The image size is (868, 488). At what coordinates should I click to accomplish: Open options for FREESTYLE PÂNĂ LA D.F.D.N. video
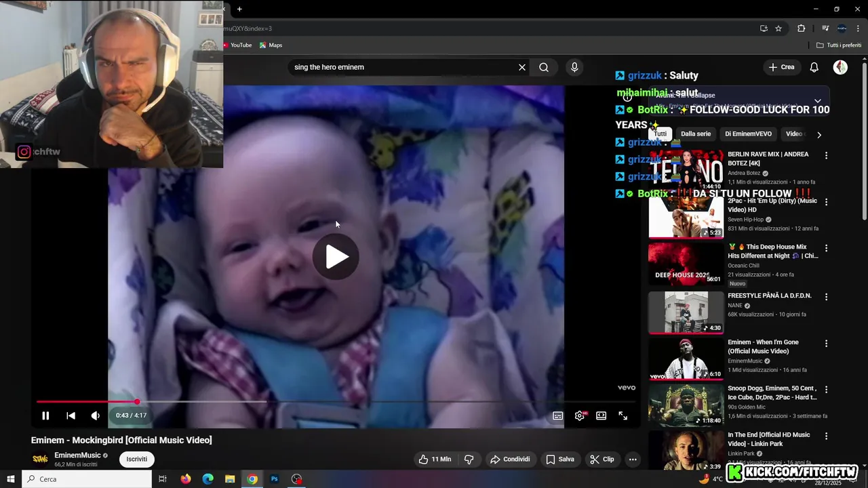(x=826, y=297)
